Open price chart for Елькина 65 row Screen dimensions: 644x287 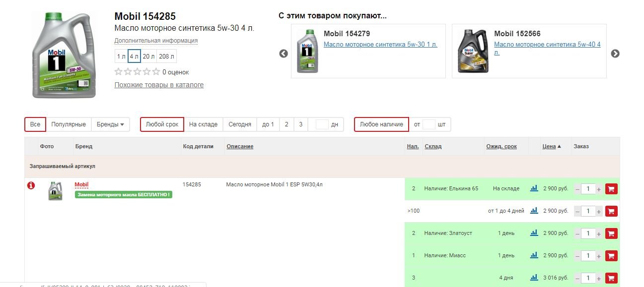(534, 188)
